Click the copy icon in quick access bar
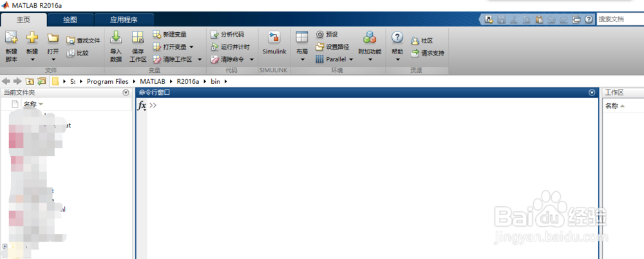This screenshot has height=259, width=644. coord(527,19)
